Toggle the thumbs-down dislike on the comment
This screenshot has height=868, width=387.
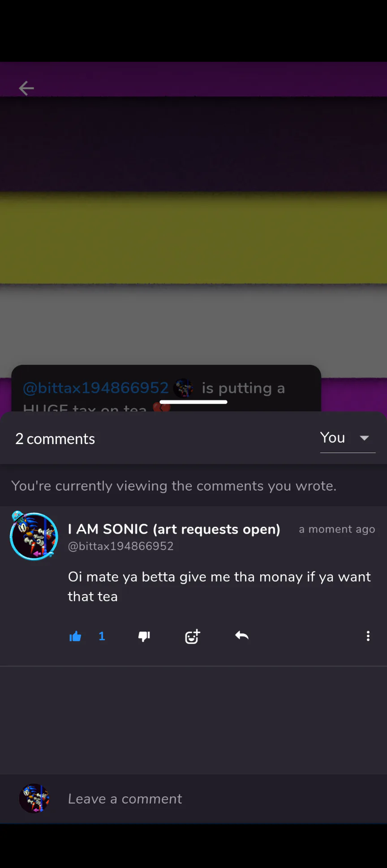point(144,636)
